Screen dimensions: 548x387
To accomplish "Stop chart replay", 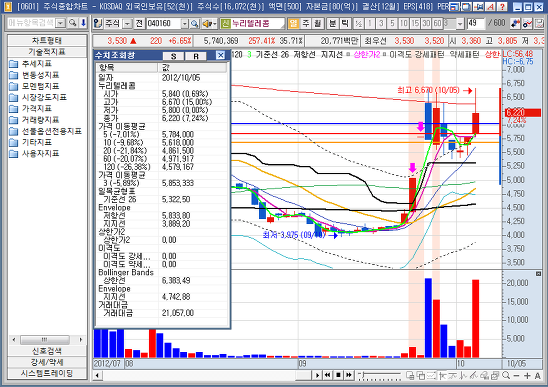I will click(338, 375).
